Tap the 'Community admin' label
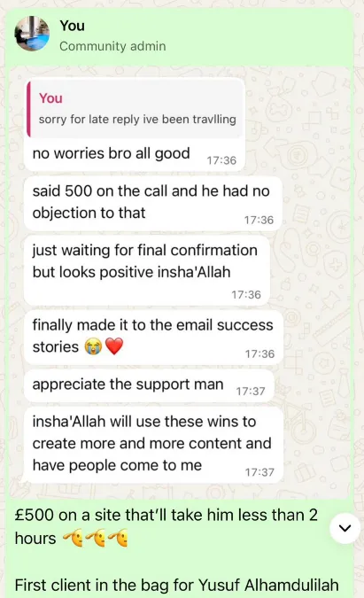 112,46
